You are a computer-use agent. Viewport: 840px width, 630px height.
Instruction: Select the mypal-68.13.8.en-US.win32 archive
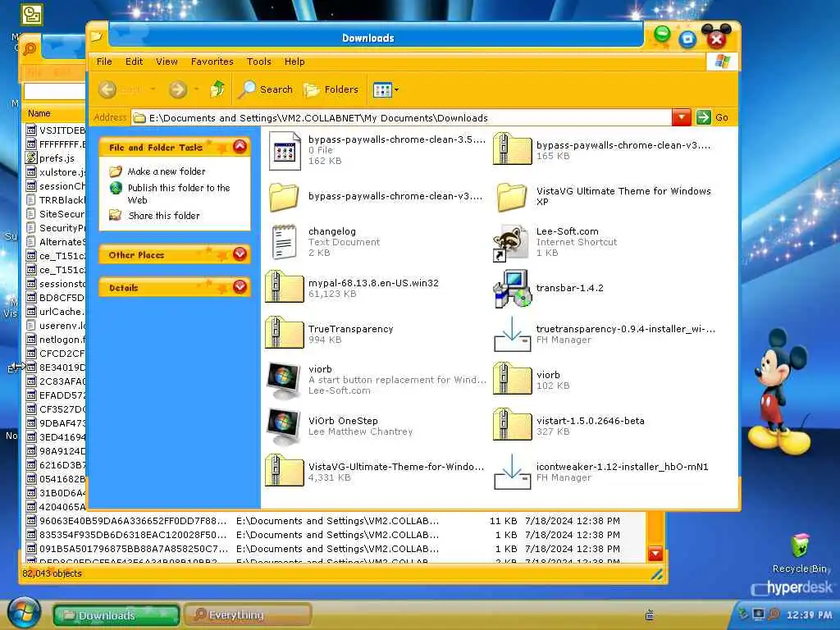coord(284,288)
